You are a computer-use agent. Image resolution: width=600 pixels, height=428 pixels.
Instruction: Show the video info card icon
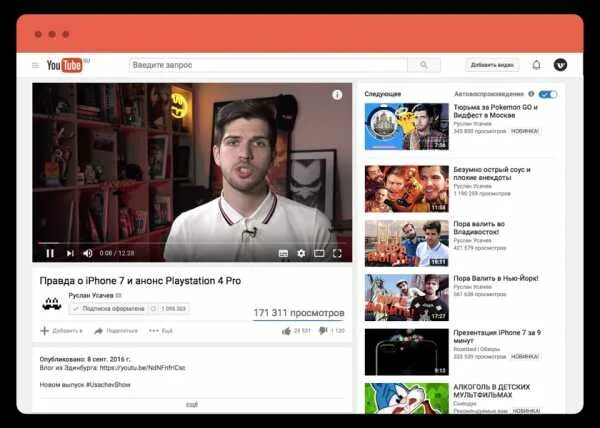337,94
